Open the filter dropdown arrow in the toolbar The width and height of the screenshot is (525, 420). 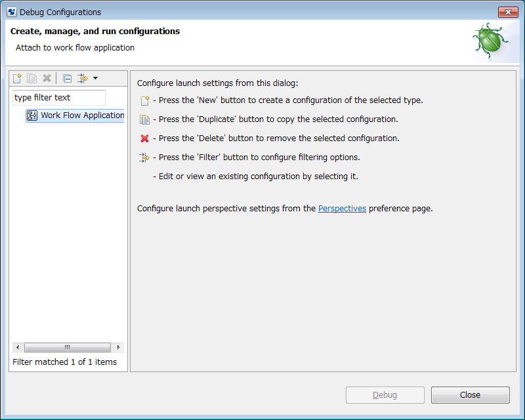(x=95, y=78)
